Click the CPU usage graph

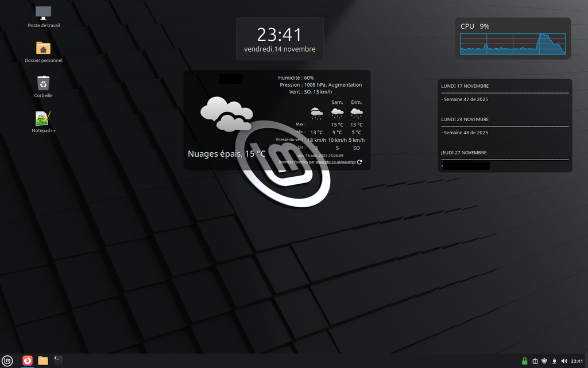click(513, 44)
